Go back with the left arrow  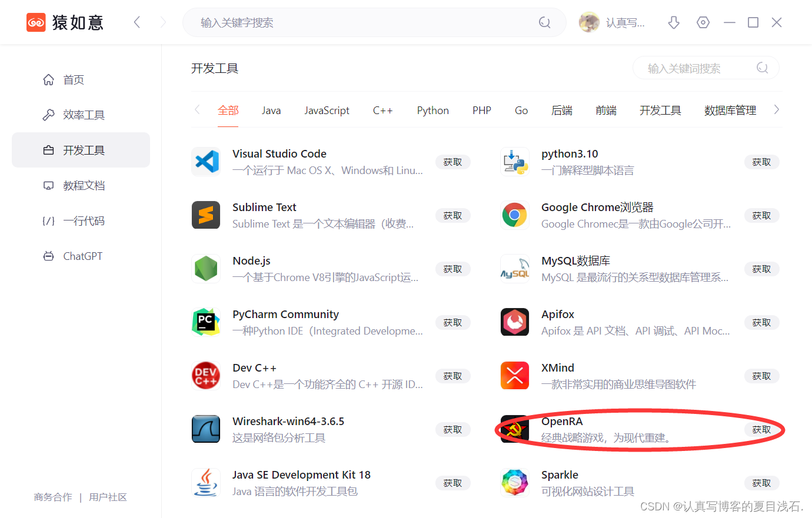(x=137, y=22)
